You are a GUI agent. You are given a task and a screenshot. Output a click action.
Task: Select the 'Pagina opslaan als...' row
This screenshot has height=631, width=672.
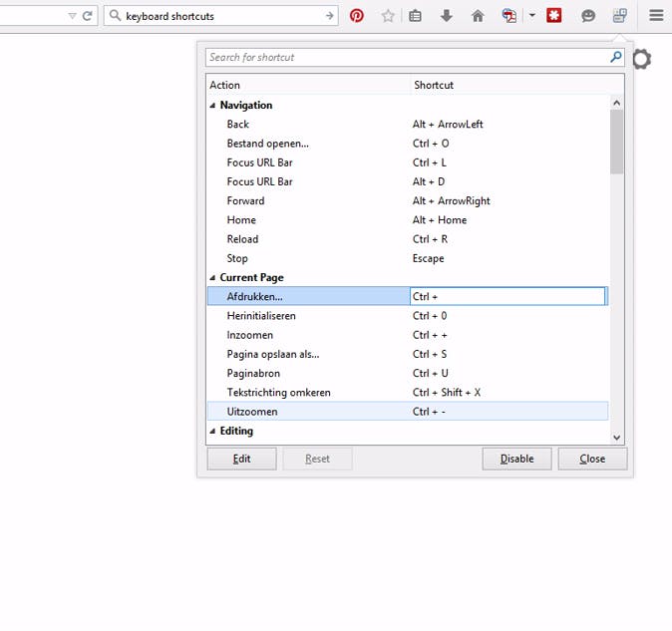click(x=408, y=354)
